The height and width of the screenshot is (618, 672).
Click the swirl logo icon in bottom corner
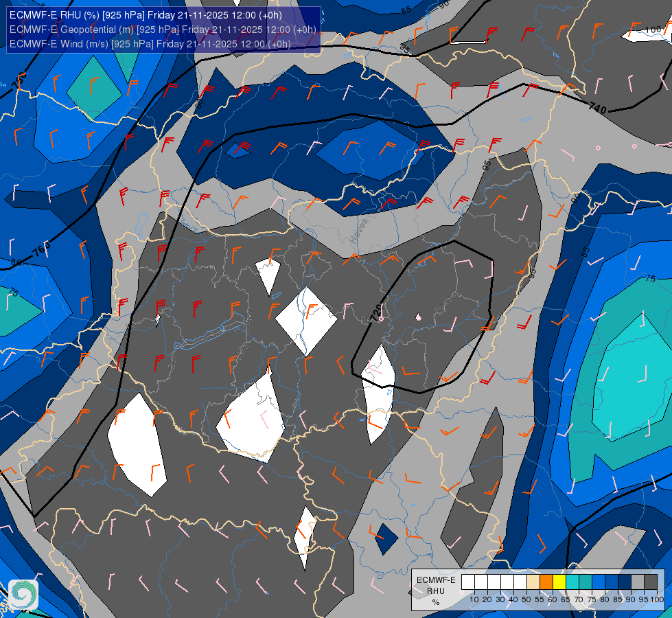[23, 595]
